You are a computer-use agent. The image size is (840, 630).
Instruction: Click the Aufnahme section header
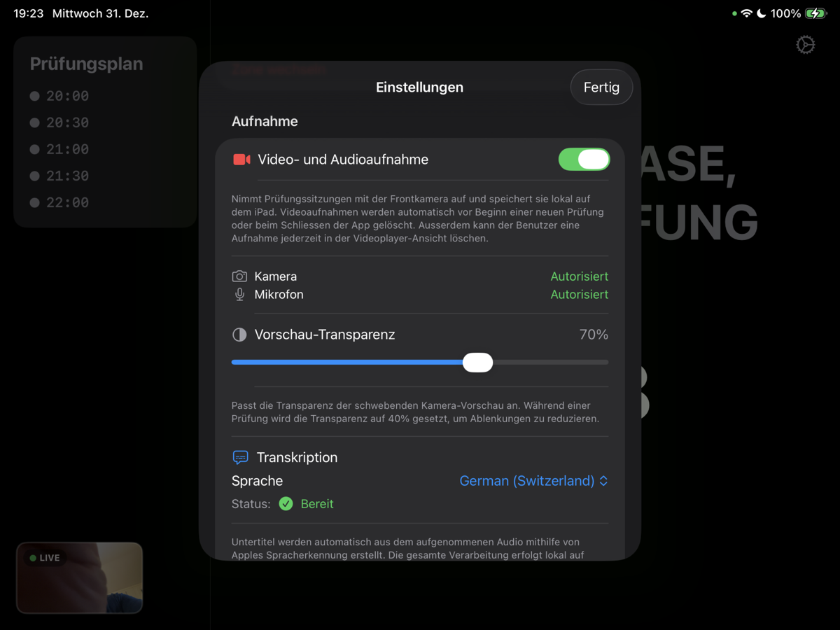point(265,121)
